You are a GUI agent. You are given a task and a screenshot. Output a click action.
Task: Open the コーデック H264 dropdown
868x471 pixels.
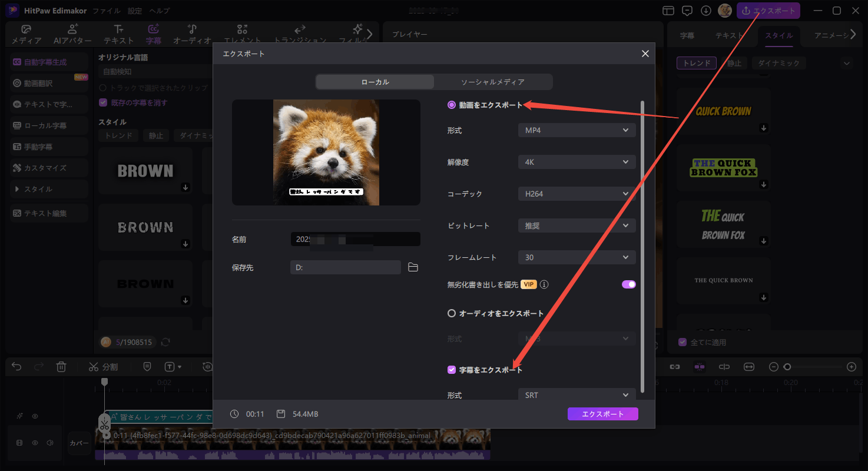tap(577, 194)
